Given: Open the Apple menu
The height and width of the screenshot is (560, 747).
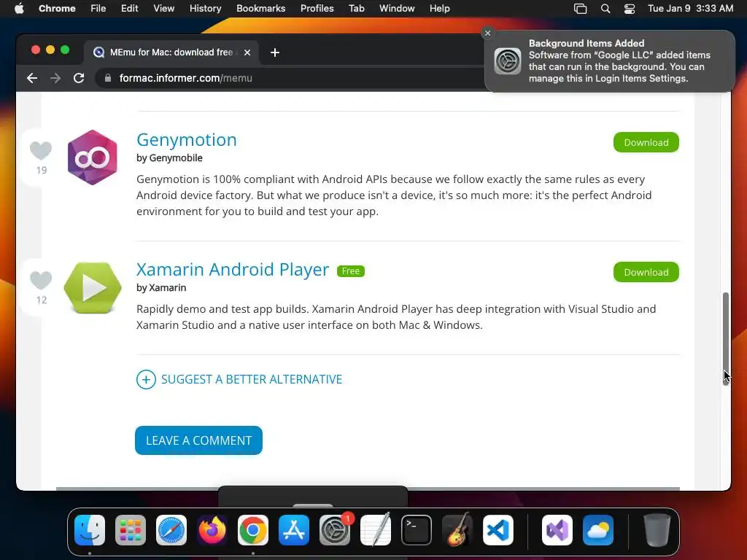Looking at the screenshot, I should [19, 9].
